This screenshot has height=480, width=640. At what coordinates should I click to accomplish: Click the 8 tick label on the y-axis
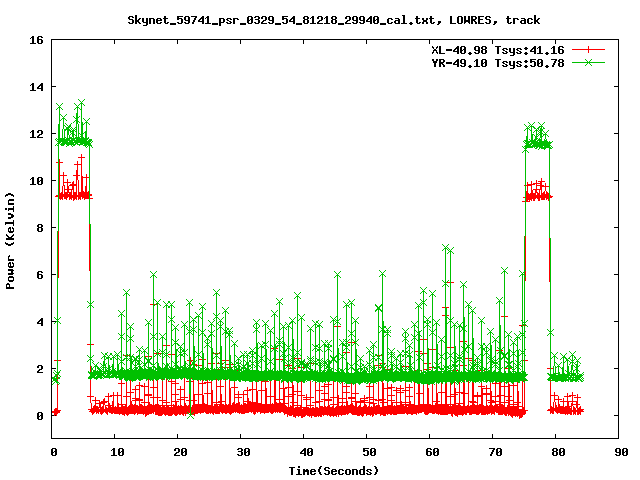38,228
